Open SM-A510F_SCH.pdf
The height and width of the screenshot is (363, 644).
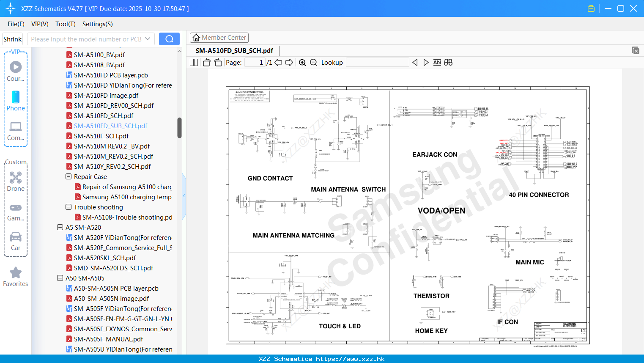tap(97, 136)
